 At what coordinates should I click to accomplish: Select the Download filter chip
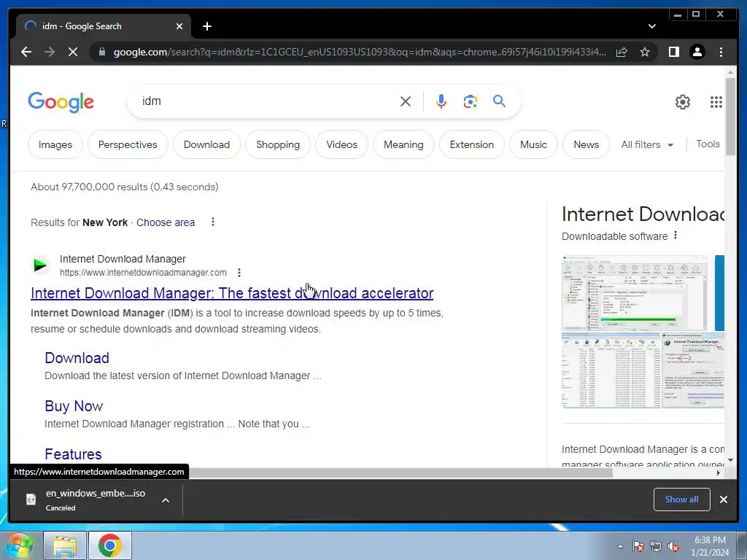(206, 144)
